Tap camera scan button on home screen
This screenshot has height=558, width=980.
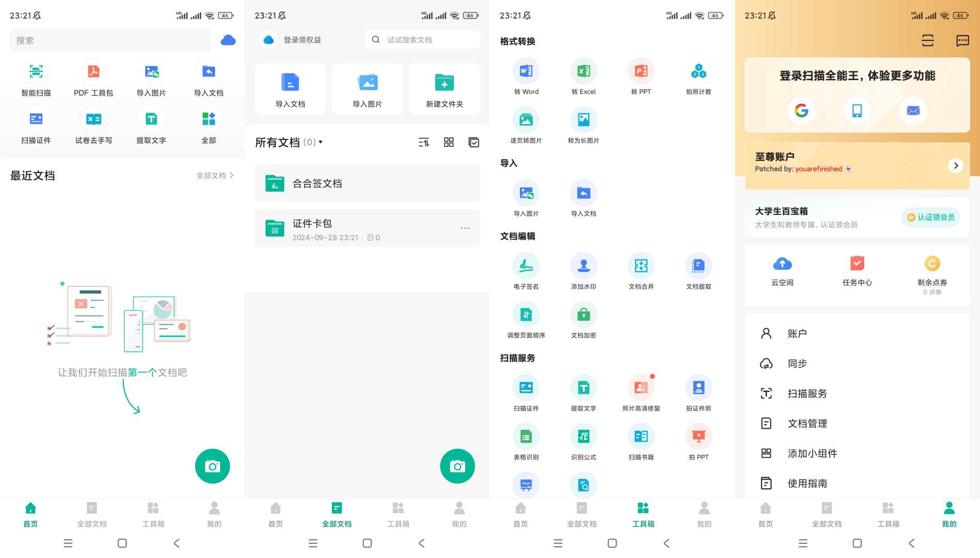212,466
